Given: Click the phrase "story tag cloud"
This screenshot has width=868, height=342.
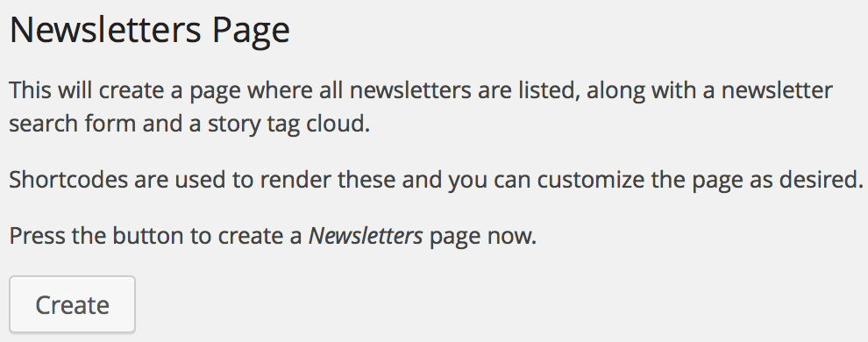Looking at the screenshot, I should pyautogui.click(x=287, y=124).
